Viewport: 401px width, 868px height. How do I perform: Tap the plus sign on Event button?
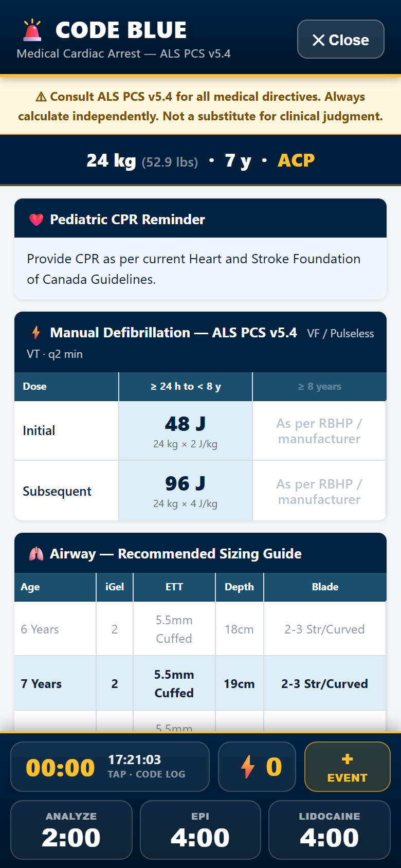point(348,759)
